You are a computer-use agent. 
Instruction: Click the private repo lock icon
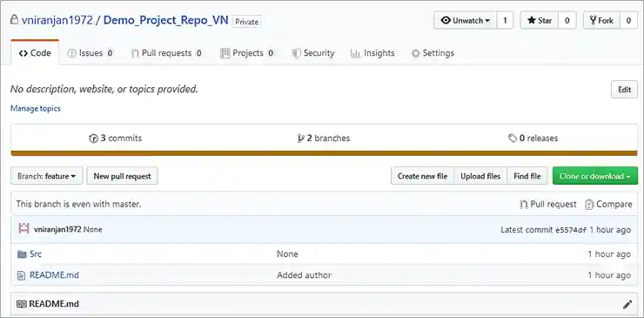click(15, 20)
